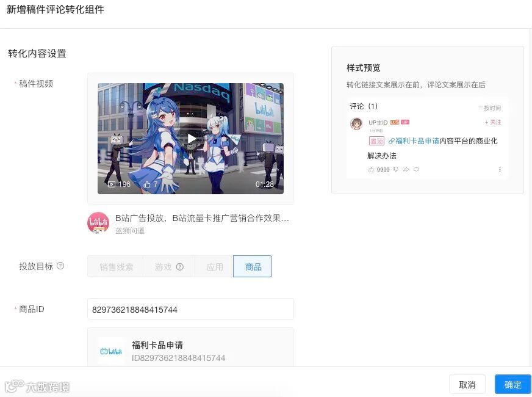Click the 福利卡品申请 bilibili product logo
The width and height of the screenshot is (532, 397).
(111, 351)
